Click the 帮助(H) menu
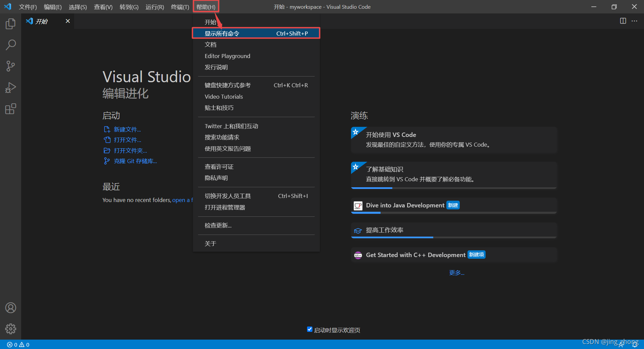644x349 pixels. click(206, 7)
